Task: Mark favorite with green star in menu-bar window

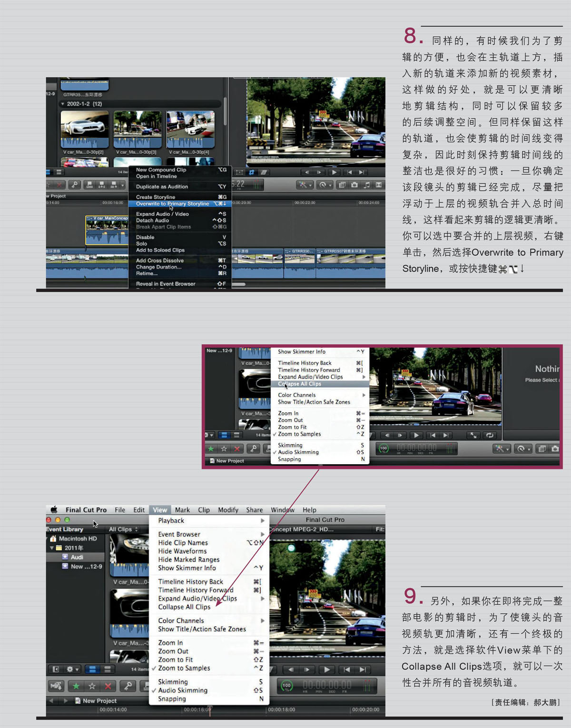Action: coord(76,686)
